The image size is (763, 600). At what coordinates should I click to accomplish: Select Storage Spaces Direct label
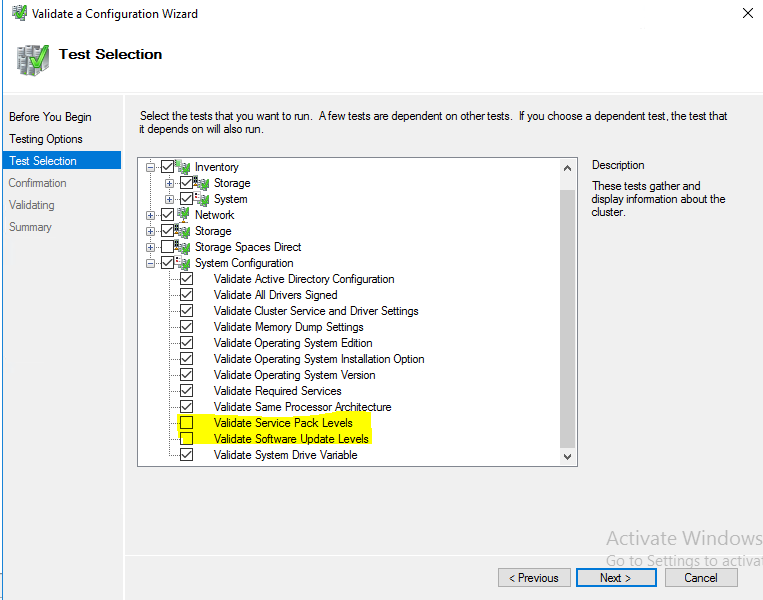(248, 247)
